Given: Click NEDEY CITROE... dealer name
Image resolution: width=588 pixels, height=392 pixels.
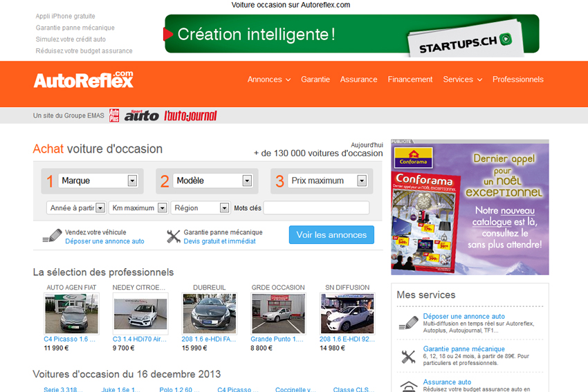Looking at the screenshot, I should (x=139, y=288).
